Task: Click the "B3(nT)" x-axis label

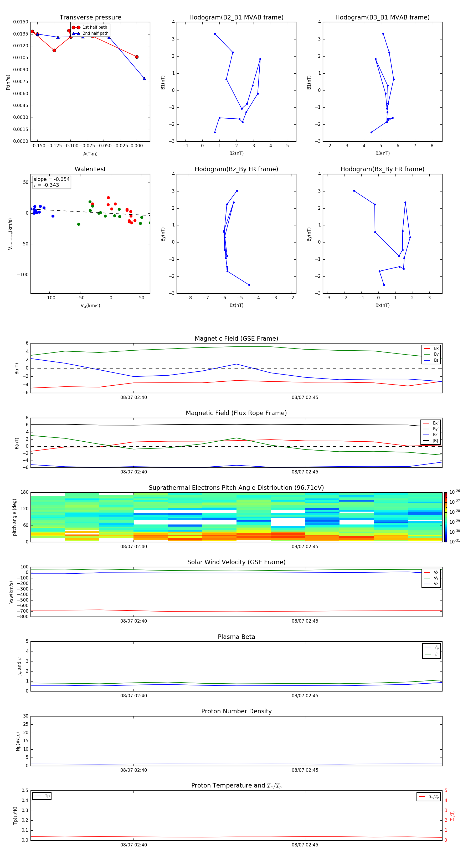Action: (382, 154)
